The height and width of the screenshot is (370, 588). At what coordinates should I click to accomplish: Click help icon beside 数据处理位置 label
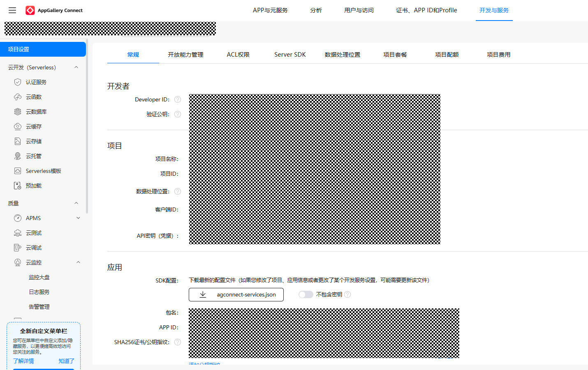pyautogui.click(x=178, y=191)
